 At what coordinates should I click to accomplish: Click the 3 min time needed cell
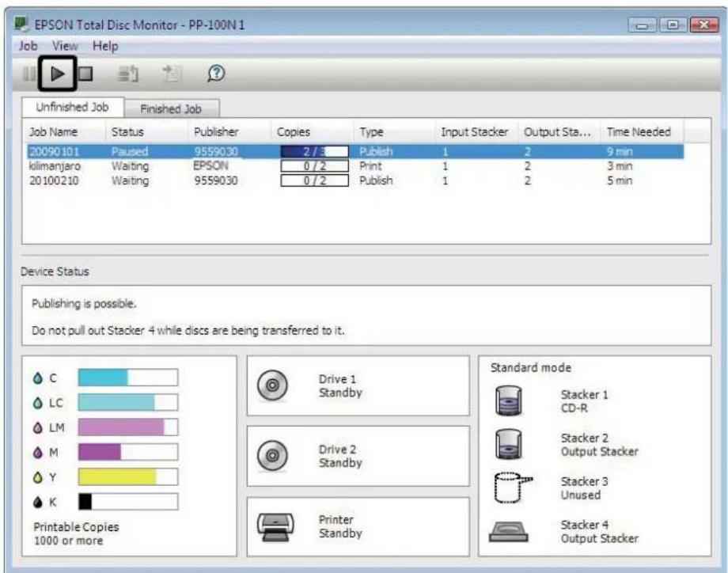[x=620, y=165]
